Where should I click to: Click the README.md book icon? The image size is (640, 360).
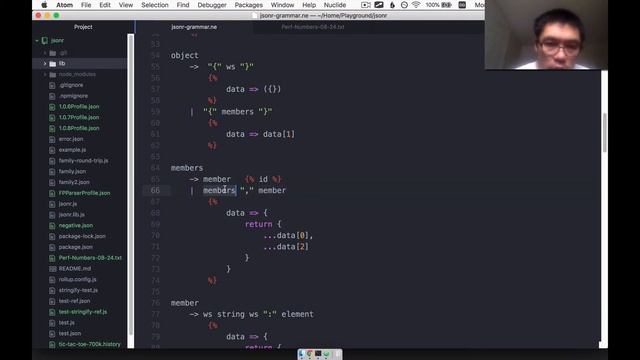(x=52, y=269)
